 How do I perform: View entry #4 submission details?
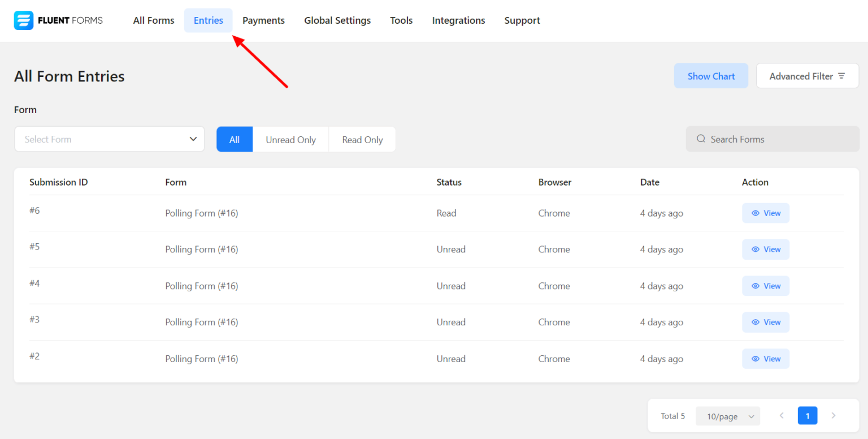click(x=766, y=286)
